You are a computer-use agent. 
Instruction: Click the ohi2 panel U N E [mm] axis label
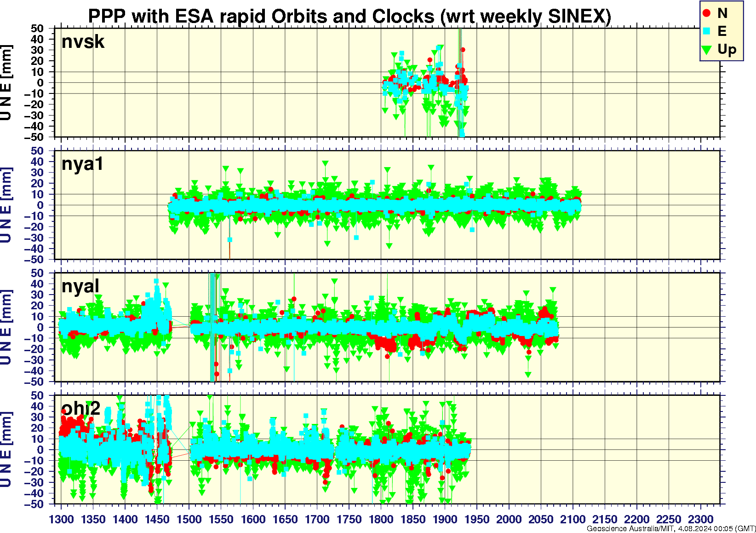click(x=6, y=450)
